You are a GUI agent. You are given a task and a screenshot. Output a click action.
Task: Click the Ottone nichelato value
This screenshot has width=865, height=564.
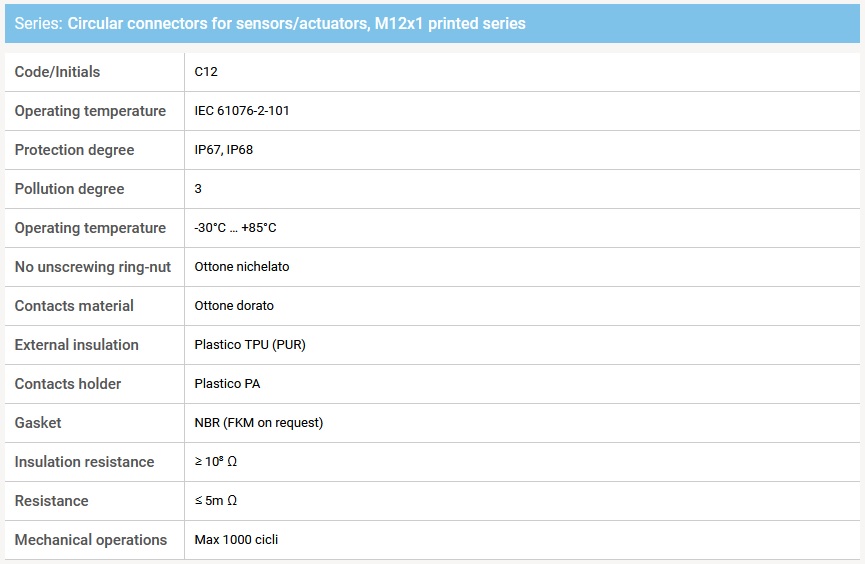pyautogui.click(x=242, y=267)
